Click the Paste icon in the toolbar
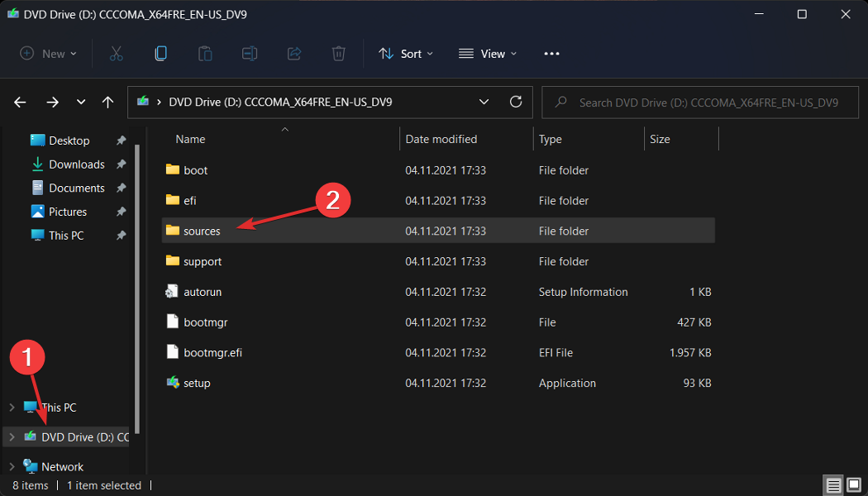This screenshot has height=496, width=868. click(204, 53)
